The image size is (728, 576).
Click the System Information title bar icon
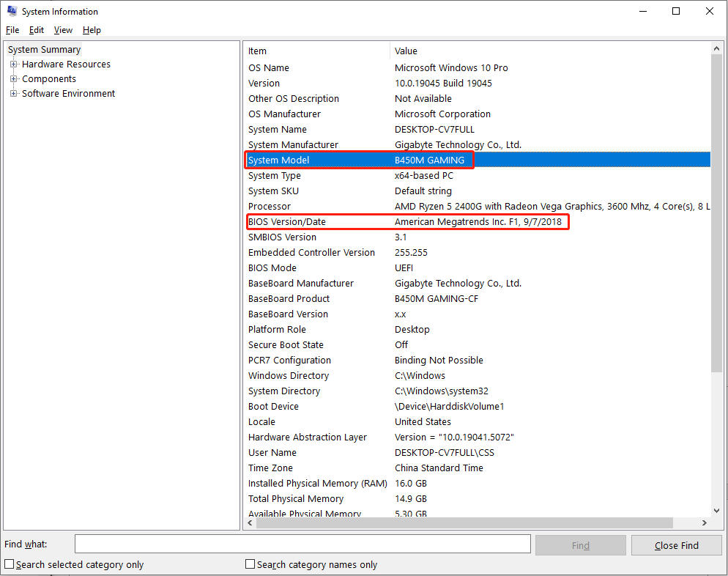[13, 11]
